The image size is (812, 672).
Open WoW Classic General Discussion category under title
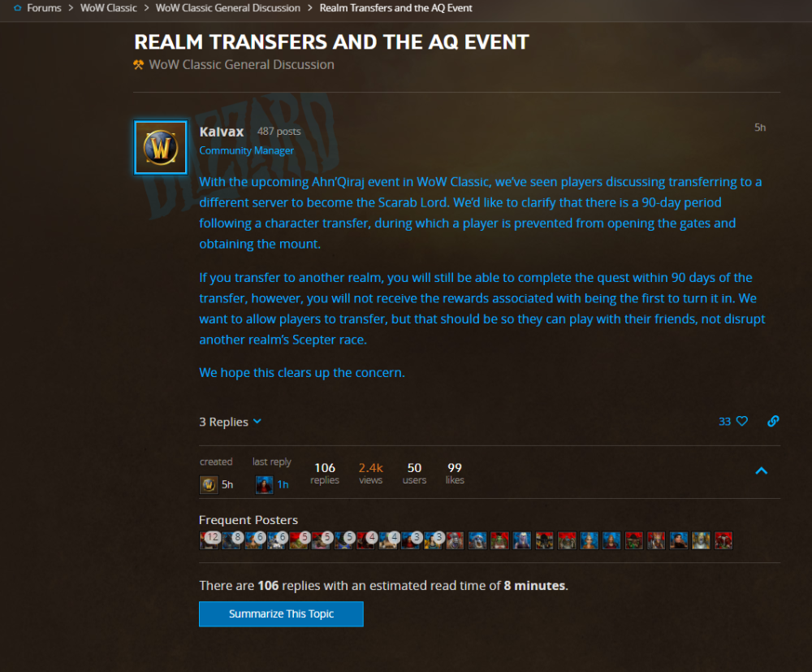241,65
